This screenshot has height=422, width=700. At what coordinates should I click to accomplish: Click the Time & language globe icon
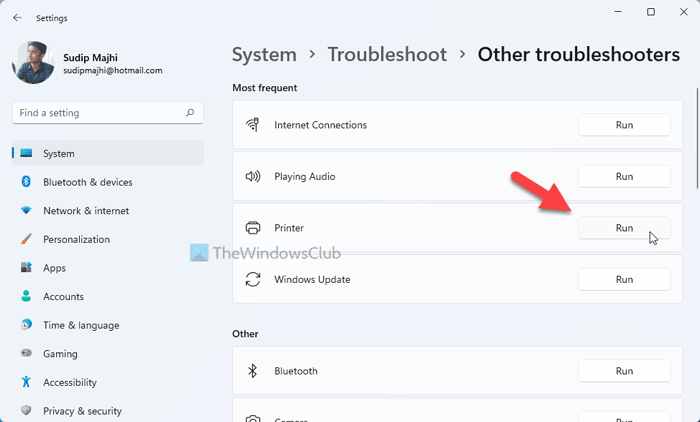26,324
